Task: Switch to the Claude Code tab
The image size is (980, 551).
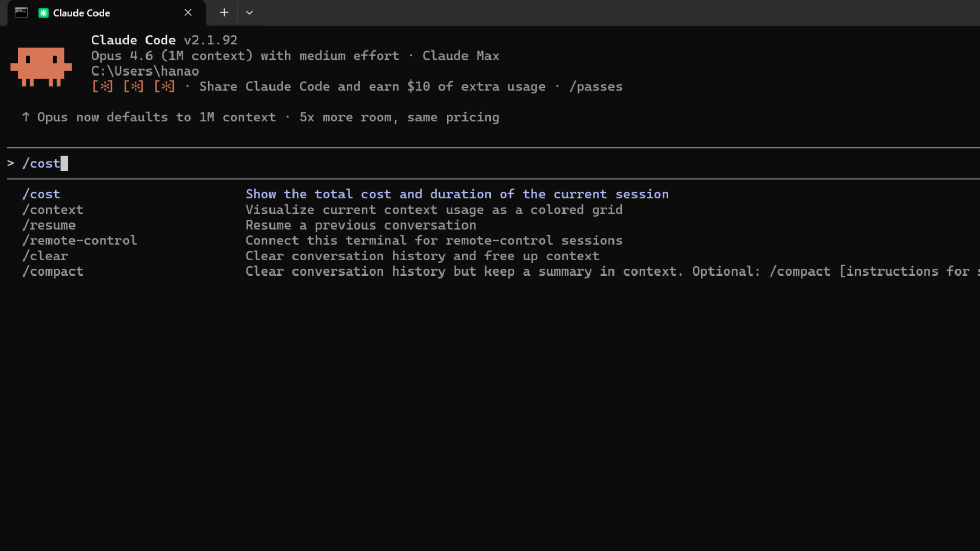Action: pyautogui.click(x=102, y=13)
